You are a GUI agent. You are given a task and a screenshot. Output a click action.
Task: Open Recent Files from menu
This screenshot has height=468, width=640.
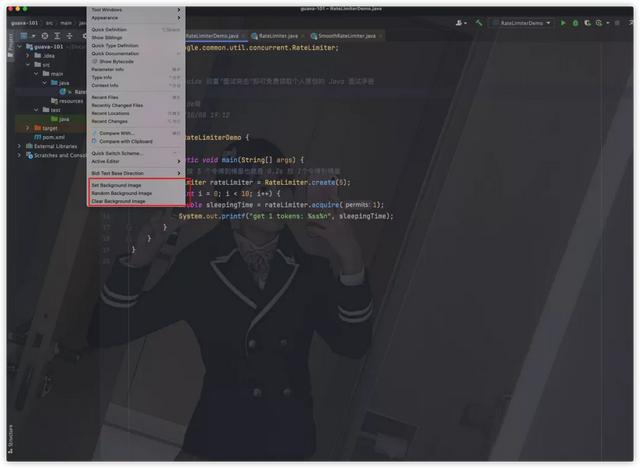136,98
